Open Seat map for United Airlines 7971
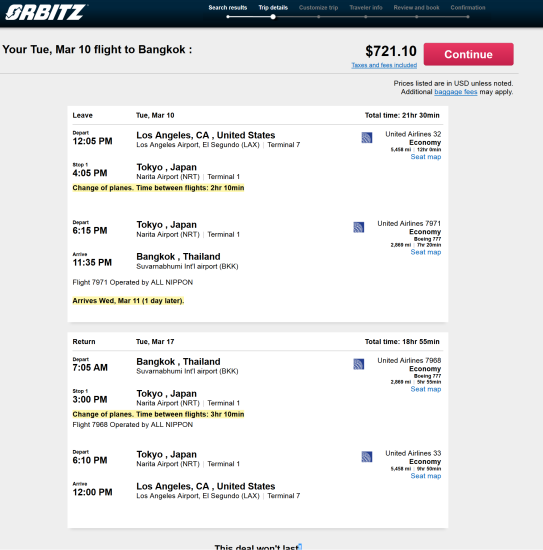 pyautogui.click(x=425, y=252)
